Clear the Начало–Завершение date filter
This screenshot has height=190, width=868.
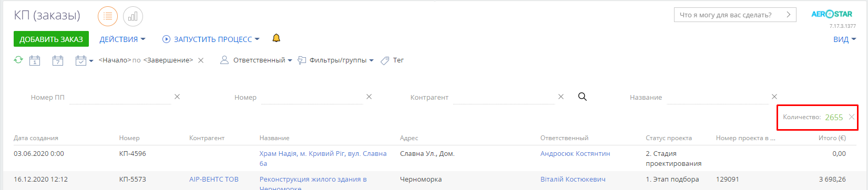[201, 60]
